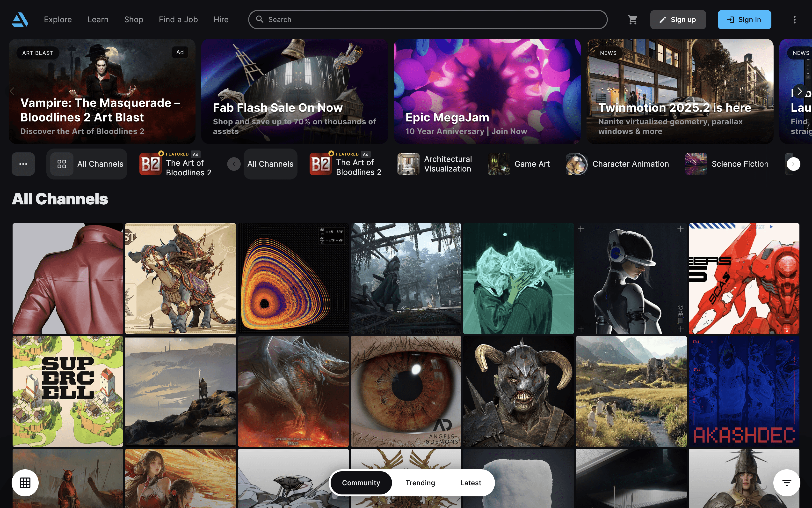Image resolution: width=812 pixels, height=508 pixels.
Task: Open the Twinmotion 2025.2 is here news banner
Action: point(680,91)
